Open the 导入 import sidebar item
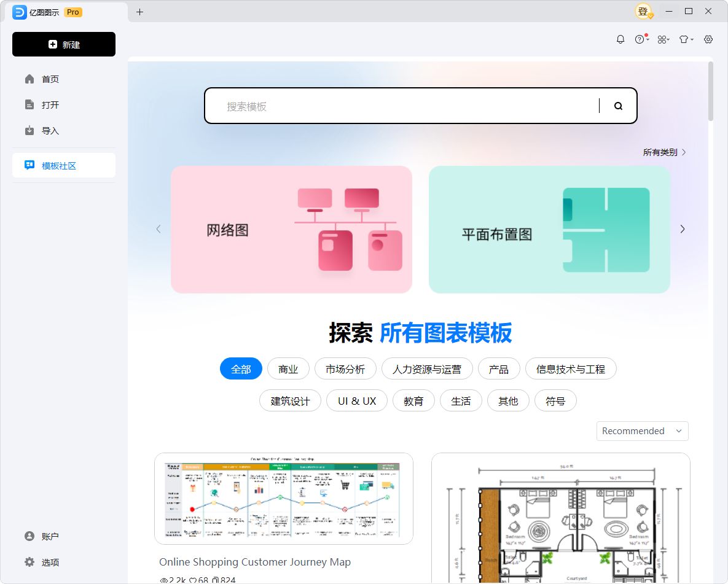 pyautogui.click(x=50, y=131)
